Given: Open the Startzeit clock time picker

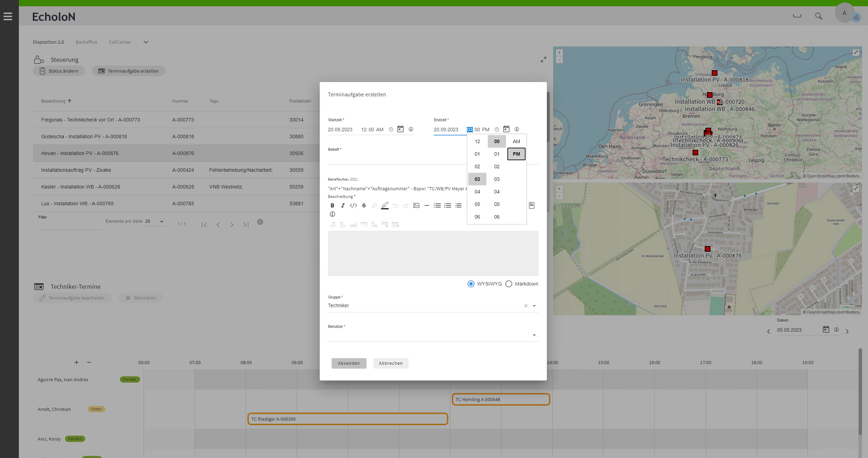Looking at the screenshot, I should (391, 130).
